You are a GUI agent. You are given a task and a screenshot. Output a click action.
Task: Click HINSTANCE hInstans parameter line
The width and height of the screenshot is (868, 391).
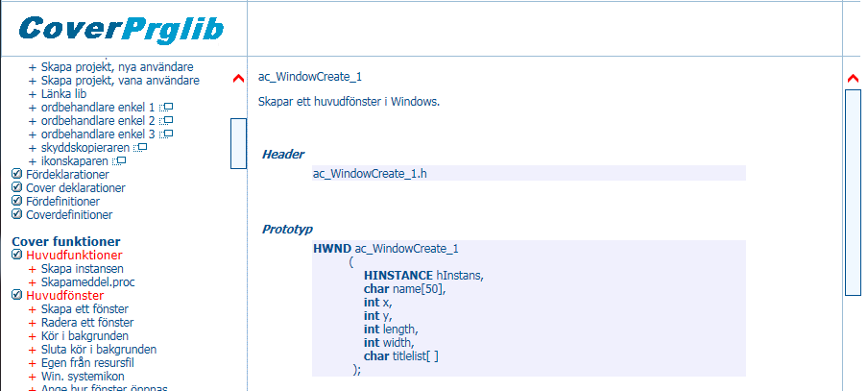coord(423,276)
